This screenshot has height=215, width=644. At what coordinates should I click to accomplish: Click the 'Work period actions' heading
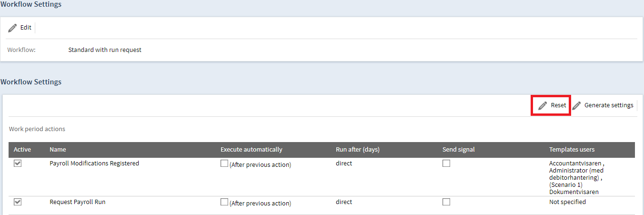[37, 129]
